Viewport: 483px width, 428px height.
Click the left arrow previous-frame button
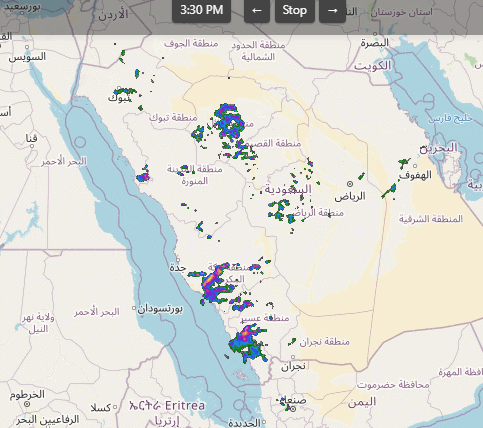tap(257, 11)
